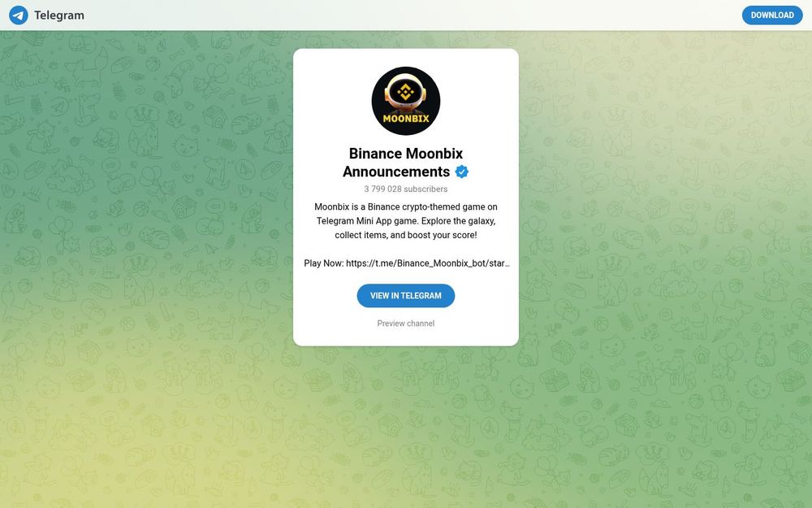Click the 'Play Now:' label

tap(324, 263)
